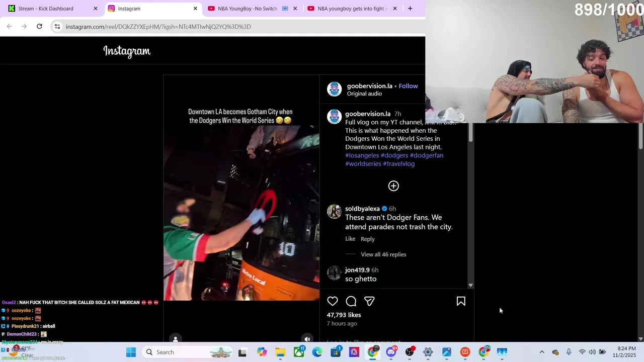Open jon419.9 profile picture
This screenshot has width=644, height=362.
(334, 273)
